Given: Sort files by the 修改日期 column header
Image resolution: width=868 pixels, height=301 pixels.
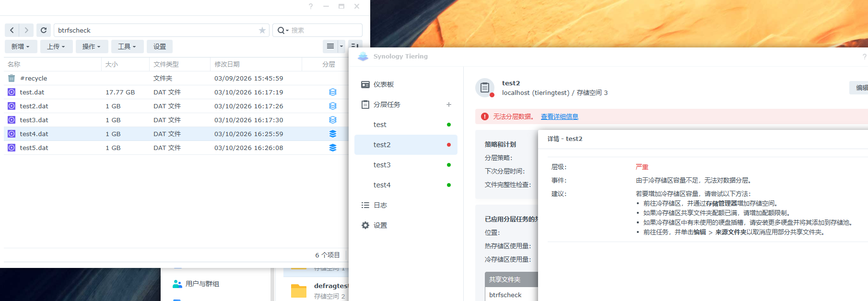Looking at the screenshot, I should point(227,64).
